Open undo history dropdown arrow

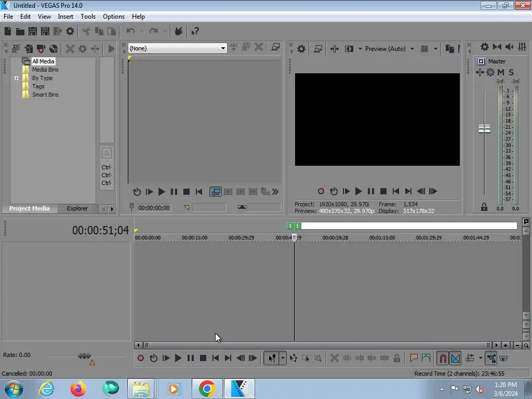(141, 31)
